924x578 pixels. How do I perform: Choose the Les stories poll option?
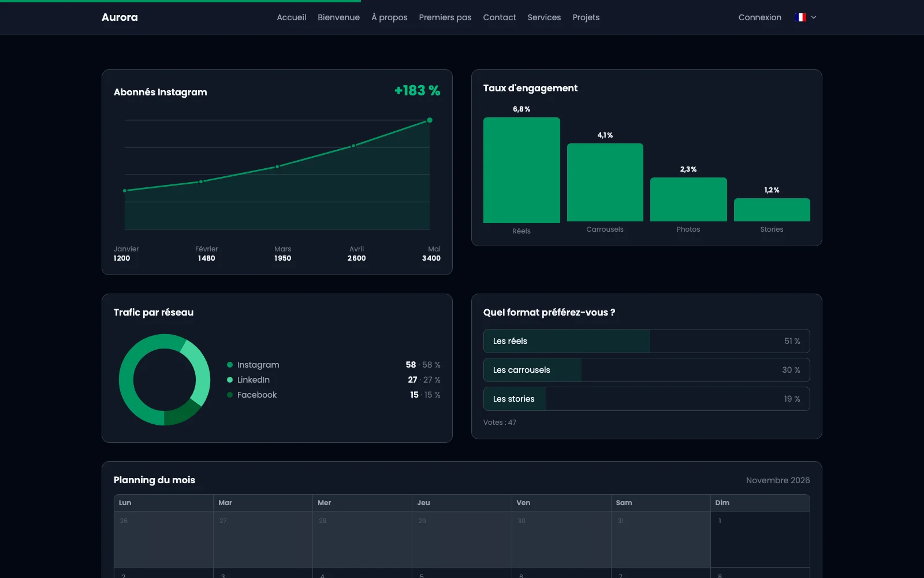[646, 399]
